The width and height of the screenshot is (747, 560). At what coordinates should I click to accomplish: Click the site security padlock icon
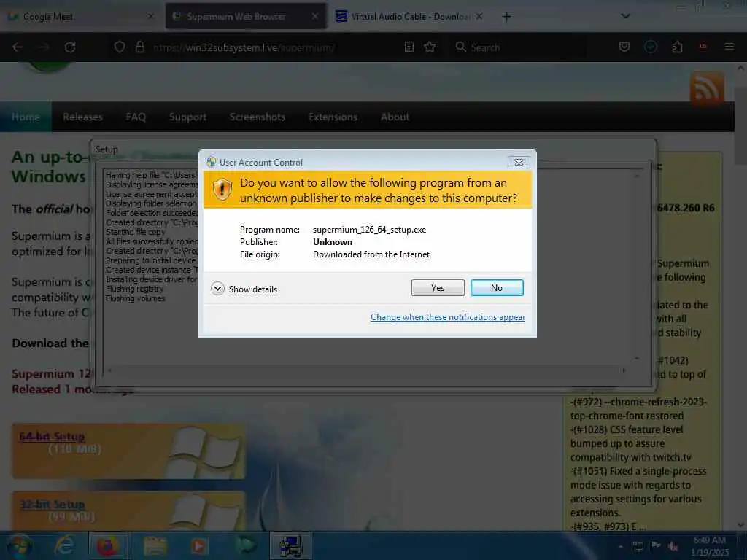(x=139, y=47)
